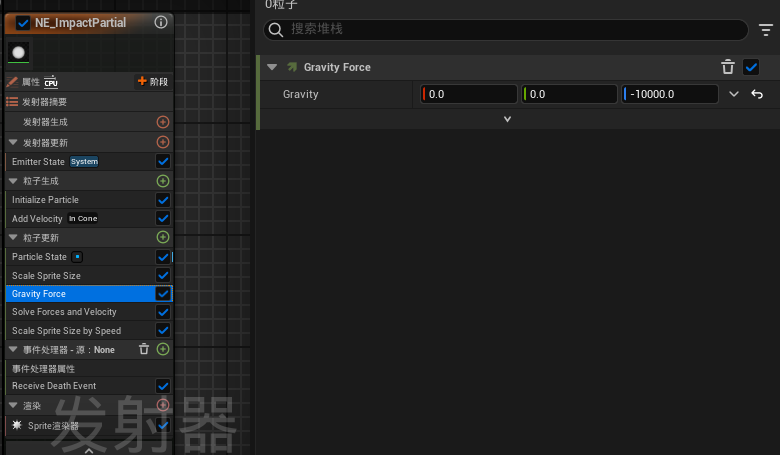Select the Receive Death Event module
Viewport: 780px width, 455px height.
[90, 386]
